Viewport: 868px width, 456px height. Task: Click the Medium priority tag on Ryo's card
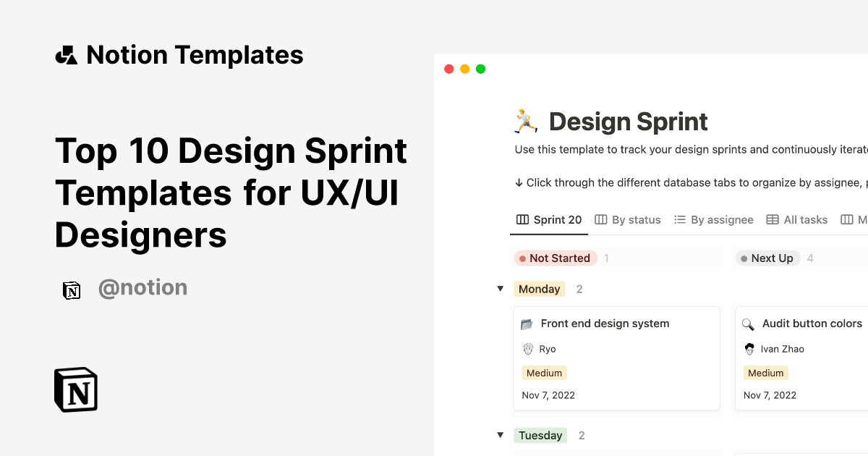tap(544, 372)
